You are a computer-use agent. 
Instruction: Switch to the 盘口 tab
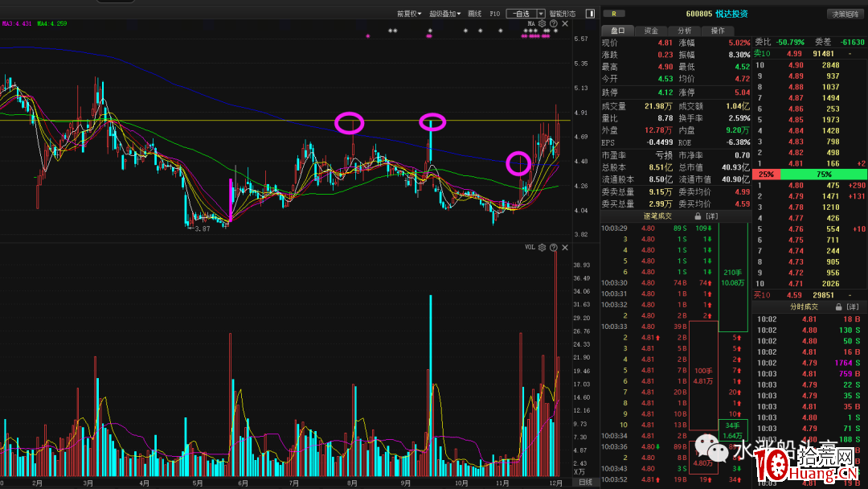(x=618, y=31)
